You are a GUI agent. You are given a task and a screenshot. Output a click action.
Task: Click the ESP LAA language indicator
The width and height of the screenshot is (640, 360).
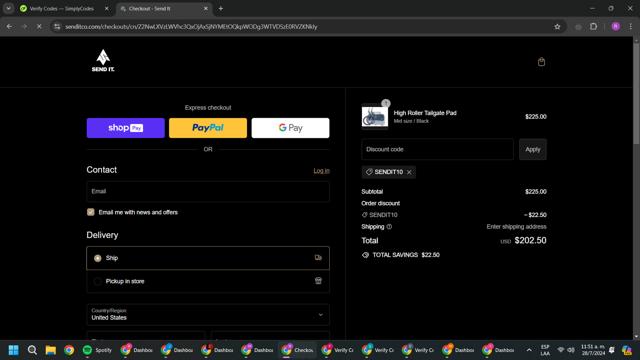point(545,350)
